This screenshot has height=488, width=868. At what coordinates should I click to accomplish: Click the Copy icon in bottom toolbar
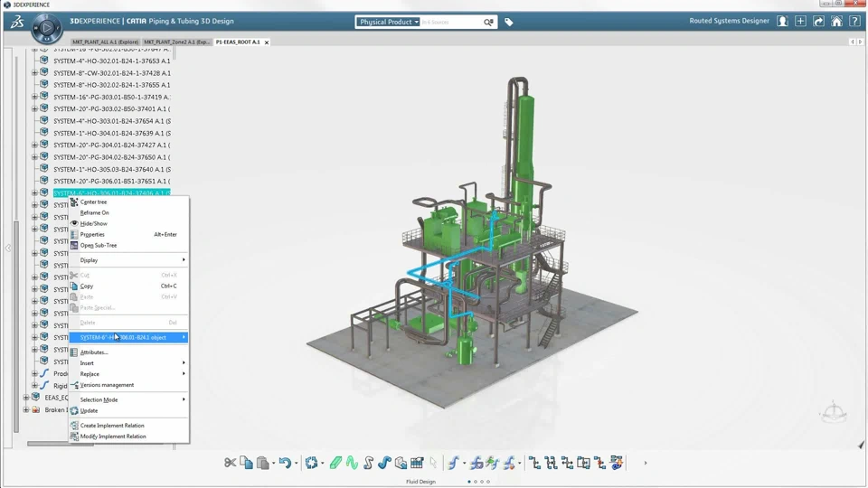pos(246,463)
